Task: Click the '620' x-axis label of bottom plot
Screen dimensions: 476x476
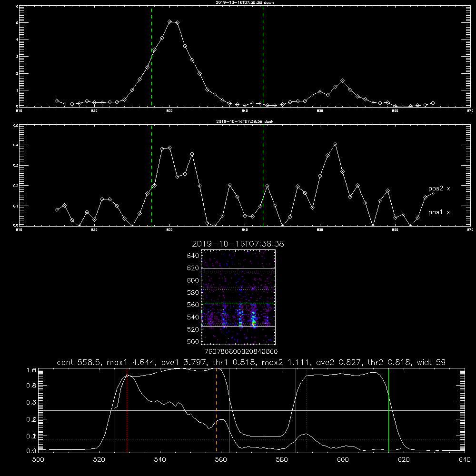Action: (x=404, y=460)
